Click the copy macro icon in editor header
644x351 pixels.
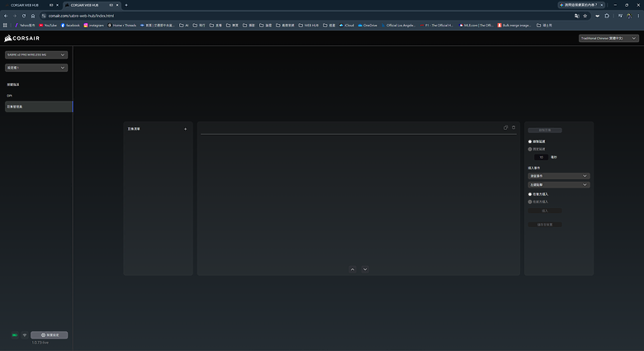505,127
